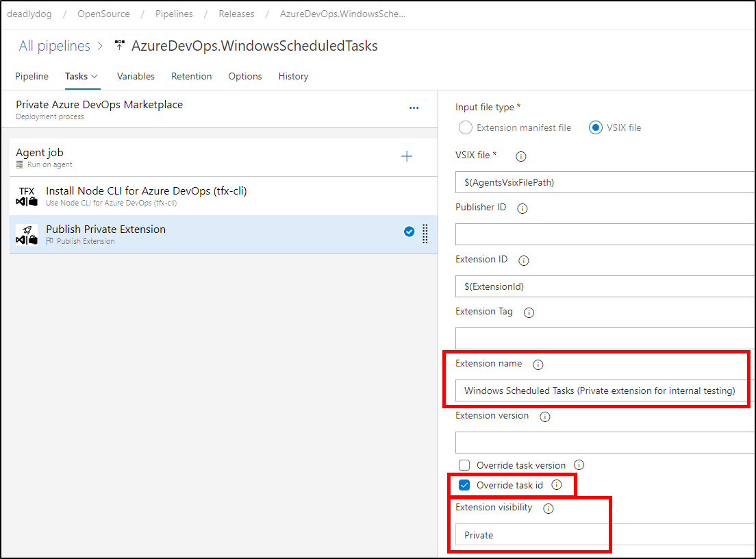Click in the empty Extension Tag field

tap(605, 338)
